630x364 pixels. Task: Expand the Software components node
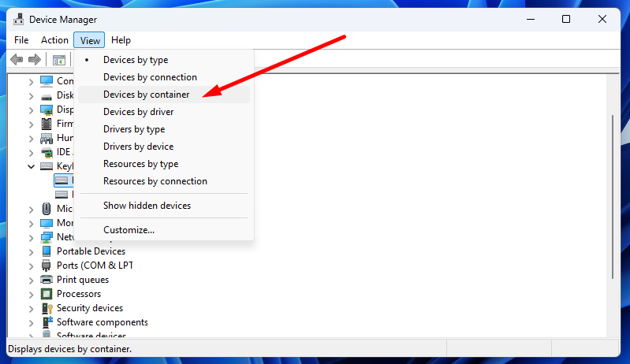pos(31,322)
